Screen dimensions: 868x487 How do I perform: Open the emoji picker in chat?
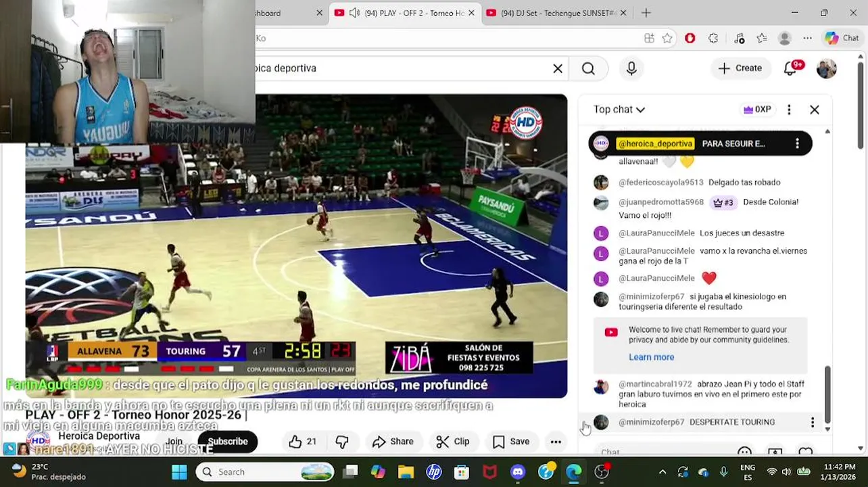pos(744,452)
